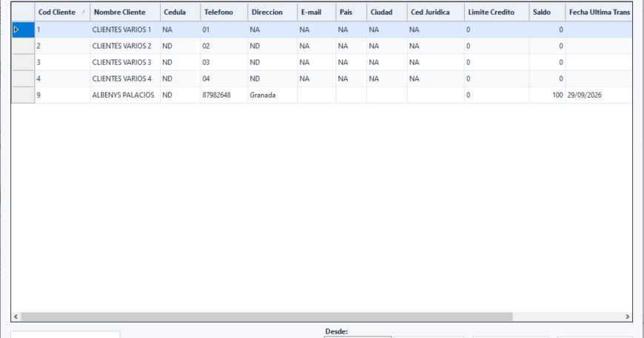
Task: Click Direccion cell ND of CLIENTES VARIOS 2
Action: click(x=272, y=46)
